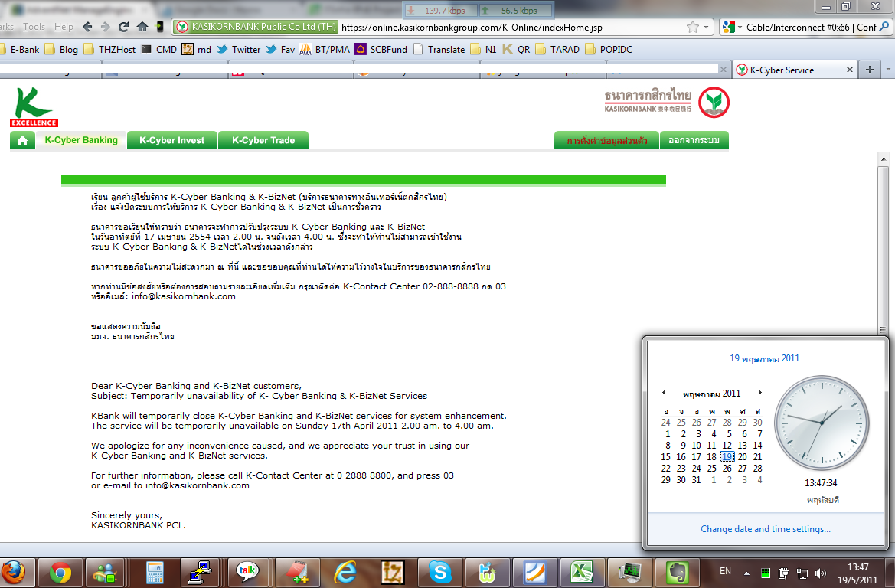This screenshot has width=895, height=588.
Task: Open Skype from the taskbar
Action: pyautogui.click(x=439, y=573)
